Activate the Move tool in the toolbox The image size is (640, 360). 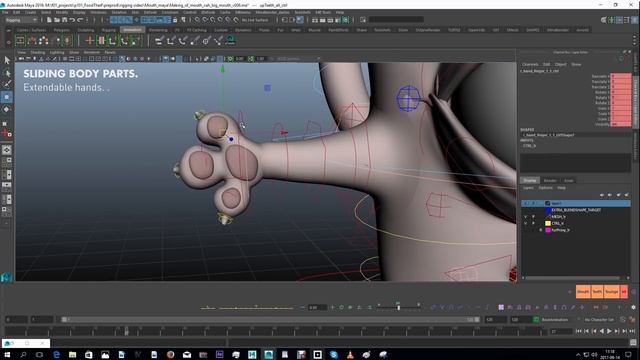pos(7,97)
